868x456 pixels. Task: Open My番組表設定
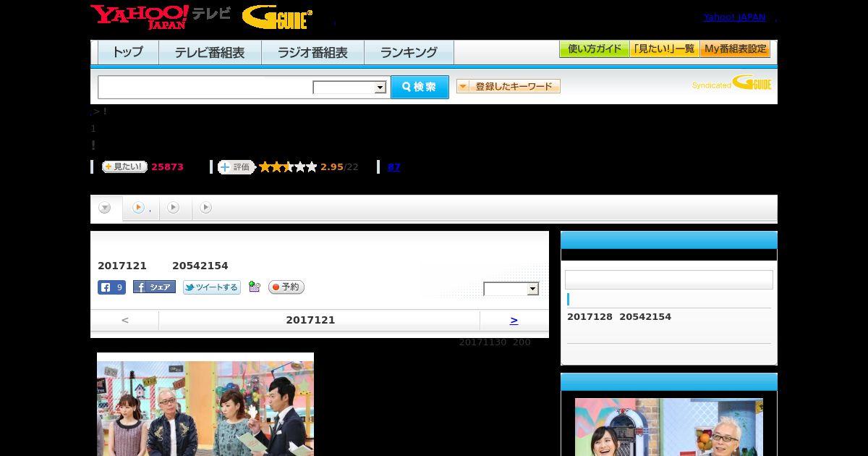(x=735, y=49)
